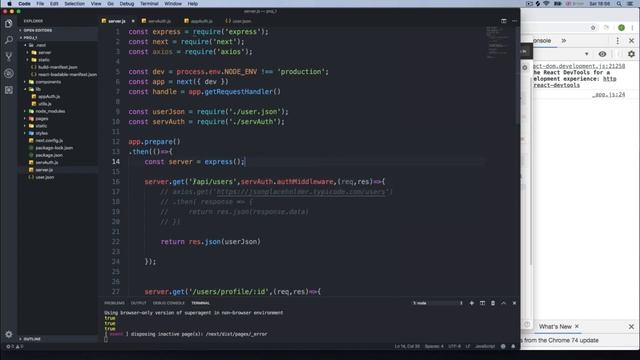
Task: Expand the Outline section
Action: pos(32,339)
